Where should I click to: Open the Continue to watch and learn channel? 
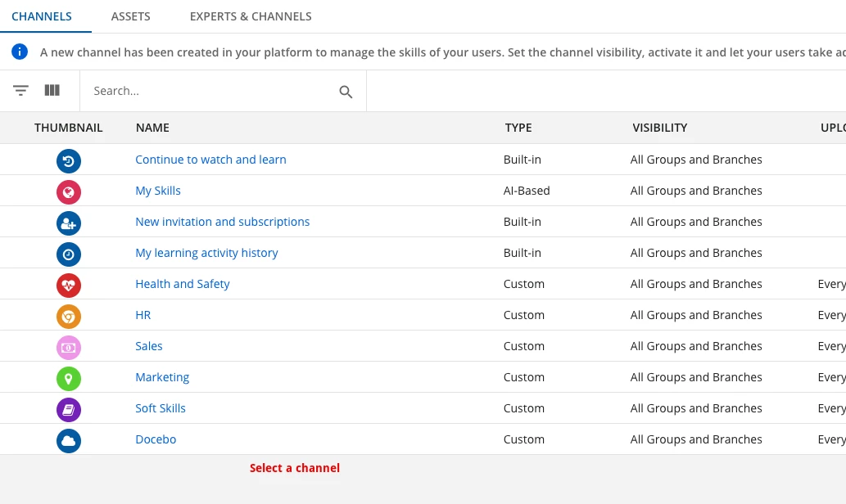[x=210, y=160]
